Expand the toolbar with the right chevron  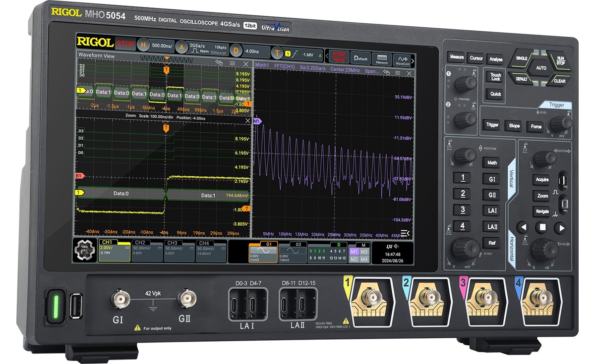[x=413, y=61]
